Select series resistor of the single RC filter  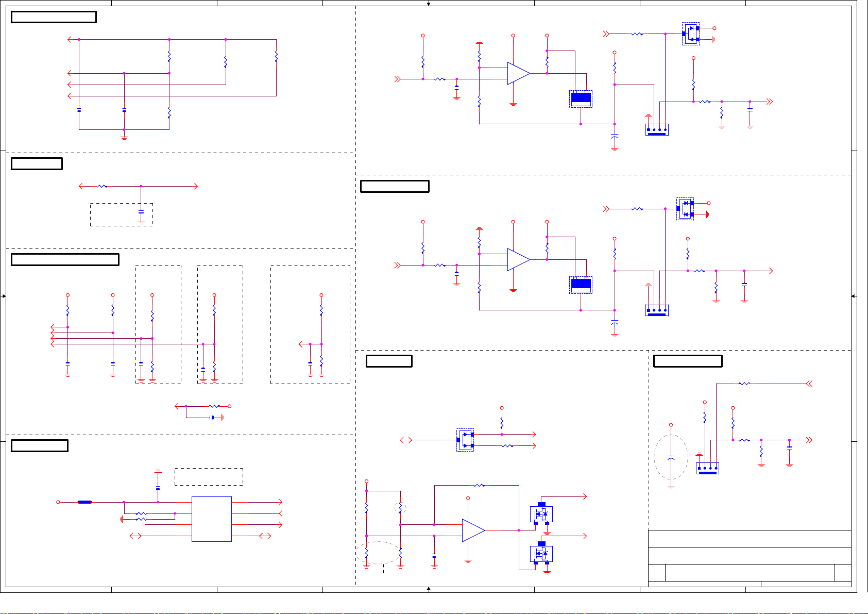coord(101,186)
